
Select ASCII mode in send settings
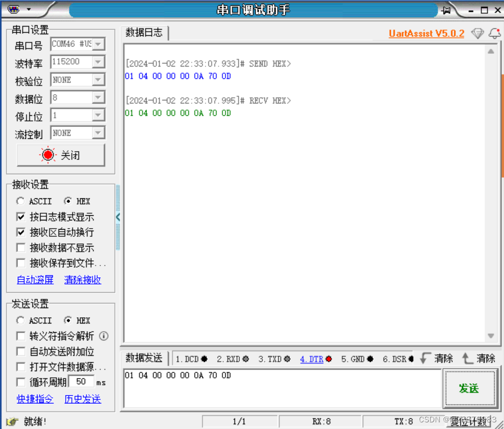tap(20, 320)
